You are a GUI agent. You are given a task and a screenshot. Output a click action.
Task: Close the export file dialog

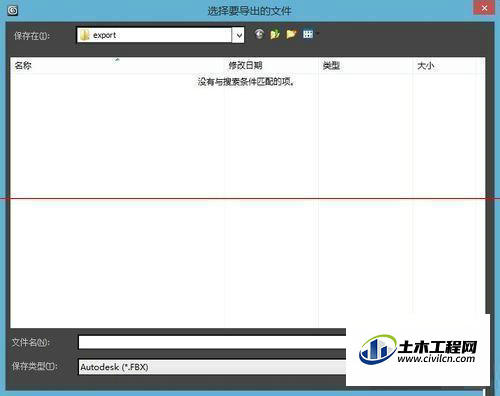(x=484, y=8)
